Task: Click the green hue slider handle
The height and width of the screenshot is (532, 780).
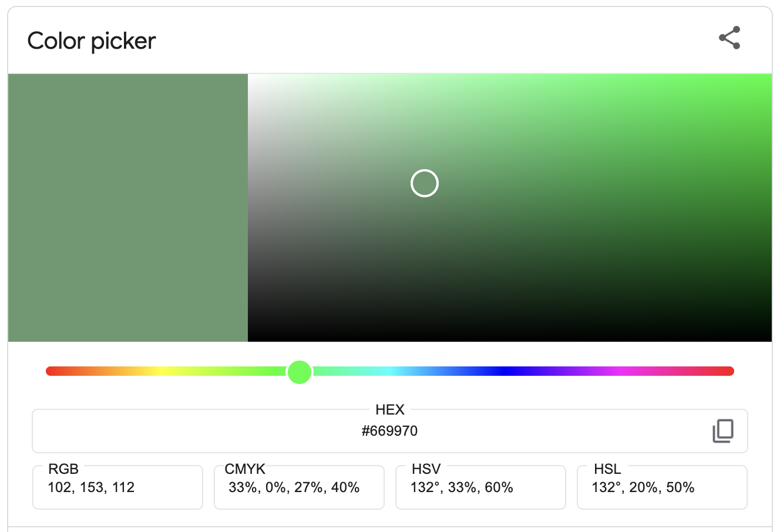Action: (x=300, y=372)
